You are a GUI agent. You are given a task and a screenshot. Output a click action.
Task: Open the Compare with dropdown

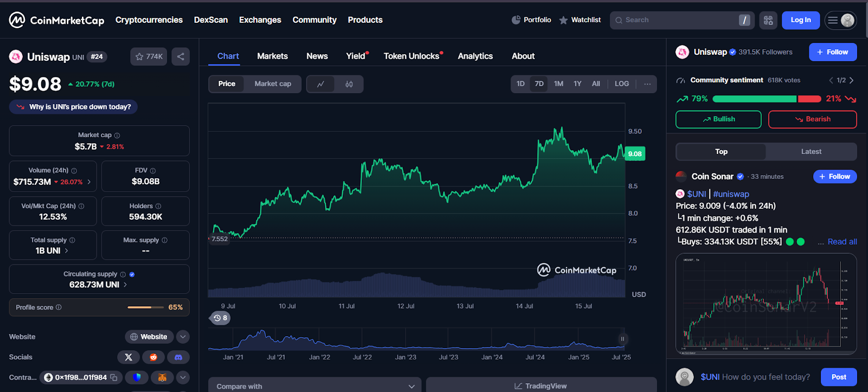point(315,385)
